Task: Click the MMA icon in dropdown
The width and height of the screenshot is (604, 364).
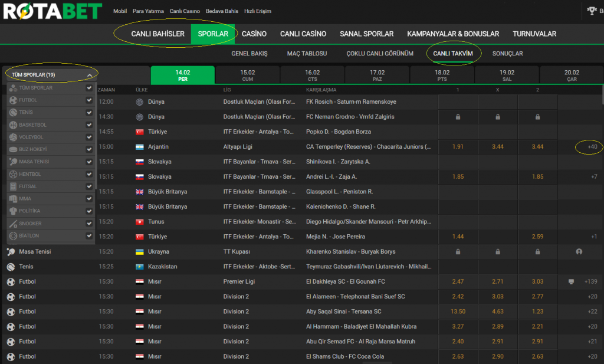Action: point(13,199)
